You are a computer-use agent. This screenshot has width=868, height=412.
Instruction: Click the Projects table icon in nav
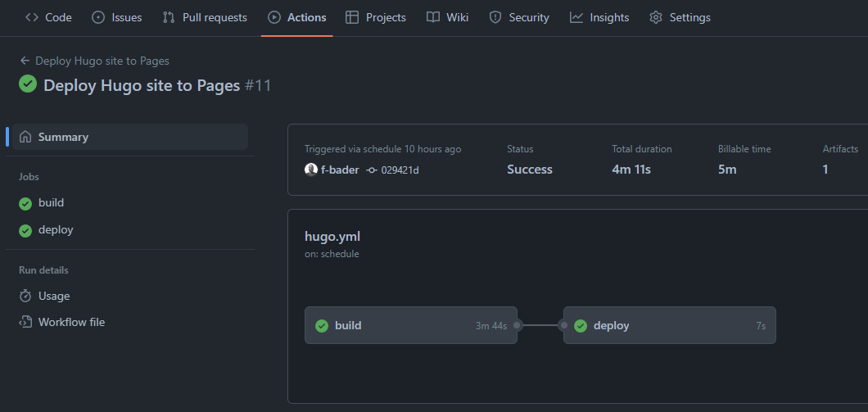(351, 18)
